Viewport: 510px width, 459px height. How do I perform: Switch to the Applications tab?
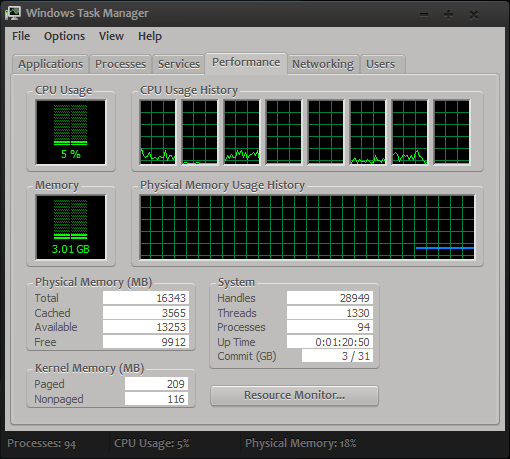point(50,64)
